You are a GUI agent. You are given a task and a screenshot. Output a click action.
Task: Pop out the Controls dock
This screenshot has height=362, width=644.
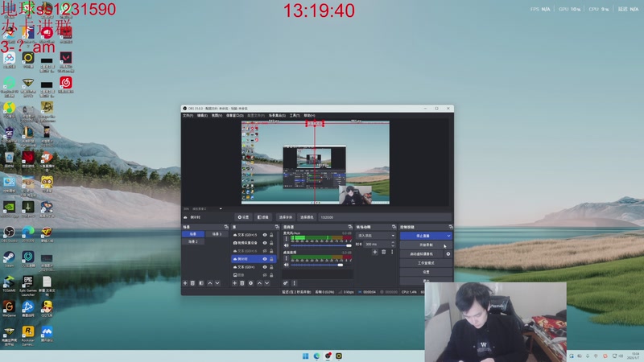(451, 227)
